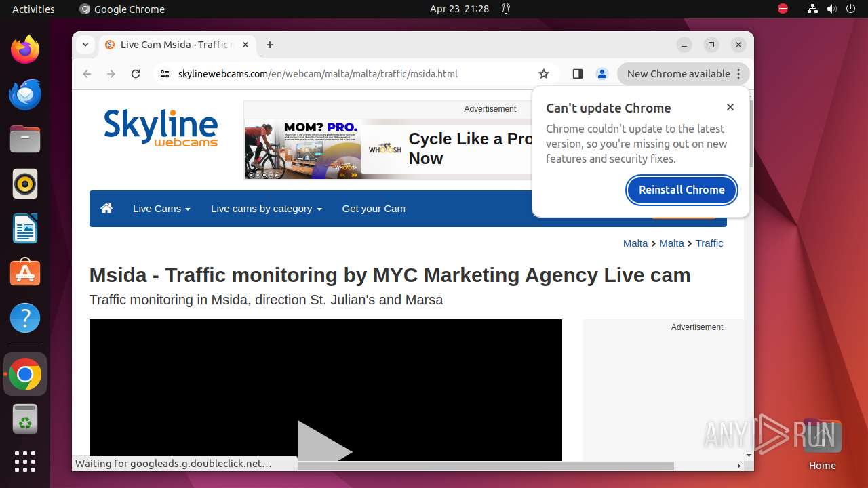This screenshot has width=868, height=488.
Task: Maximize the Chrome window
Action: click(711, 45)
